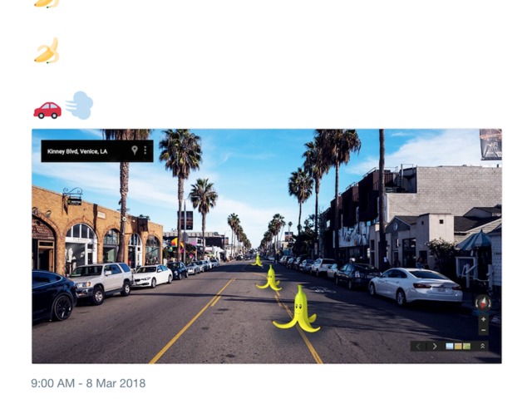Click the farthest banana peel on the road
Viewport: 532px width, 399px height.
click(258, 260)
